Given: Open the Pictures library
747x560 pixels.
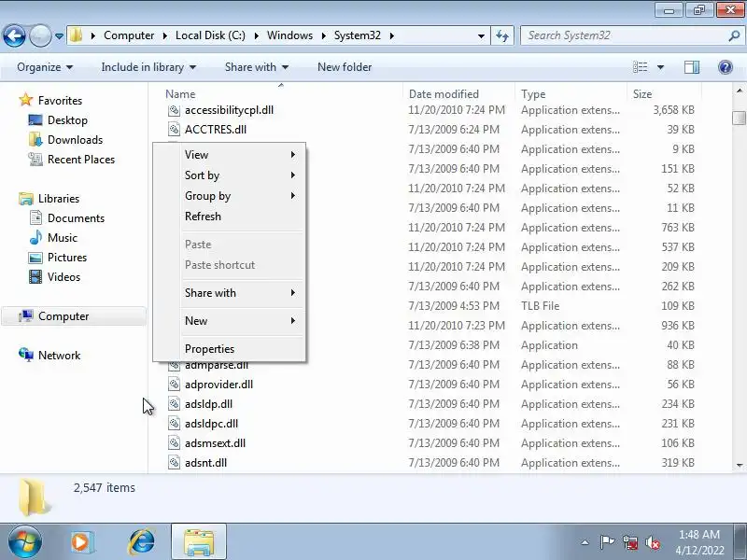Looking at the screenshot, I should [66, 258].
